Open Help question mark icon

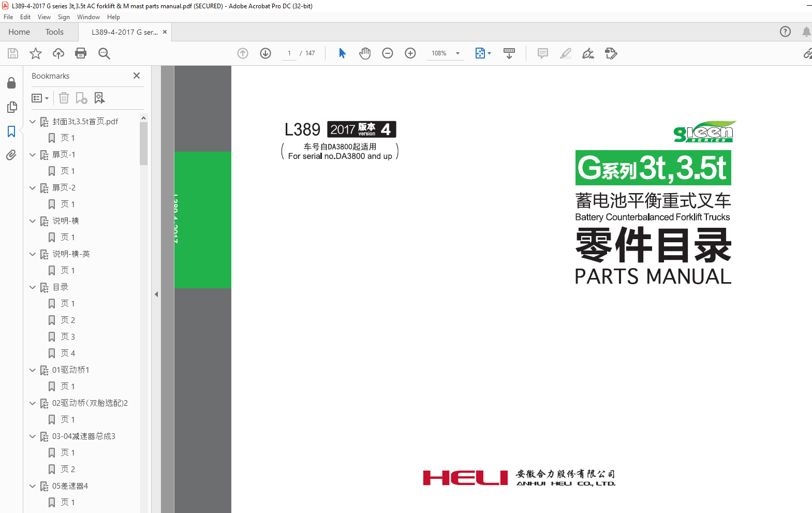(x=785, y=32)
